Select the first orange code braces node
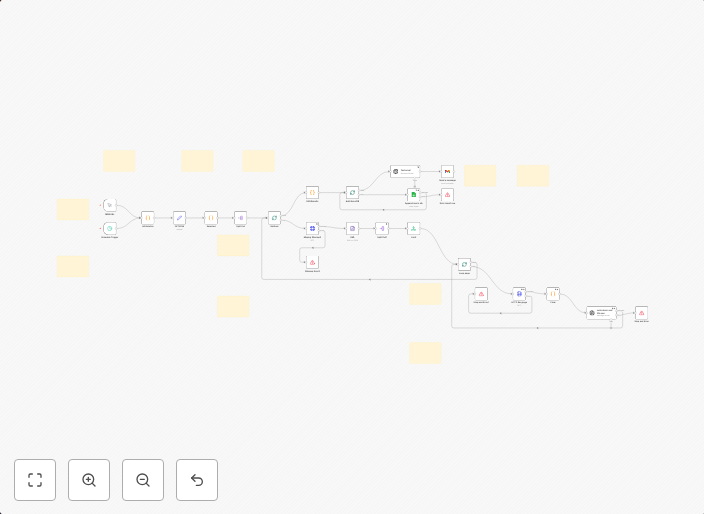This screenshot has height=514, width=704. 147,217
